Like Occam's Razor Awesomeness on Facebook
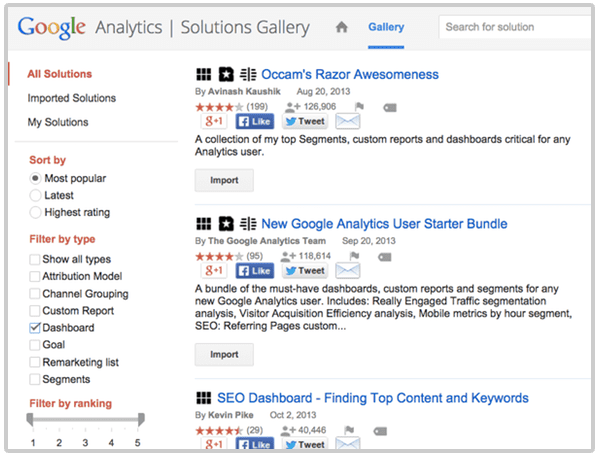The width and height of the screenshot is (600, 455). [254, 121]
